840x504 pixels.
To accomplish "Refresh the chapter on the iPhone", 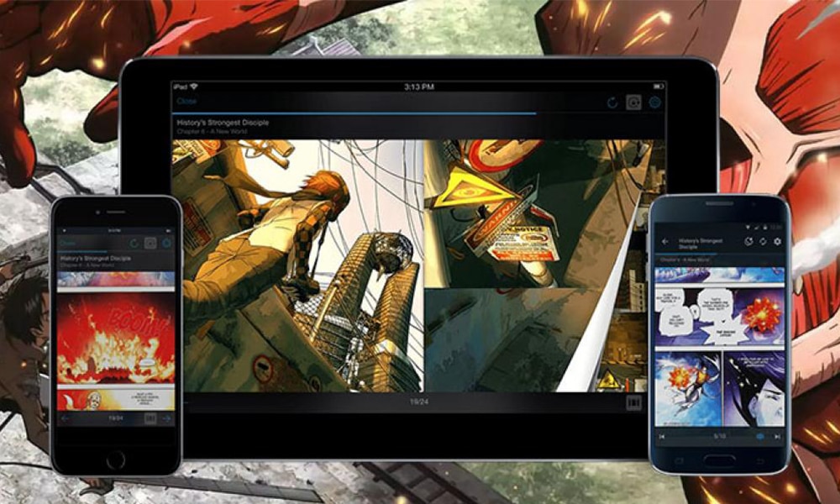I will point(134,244).
